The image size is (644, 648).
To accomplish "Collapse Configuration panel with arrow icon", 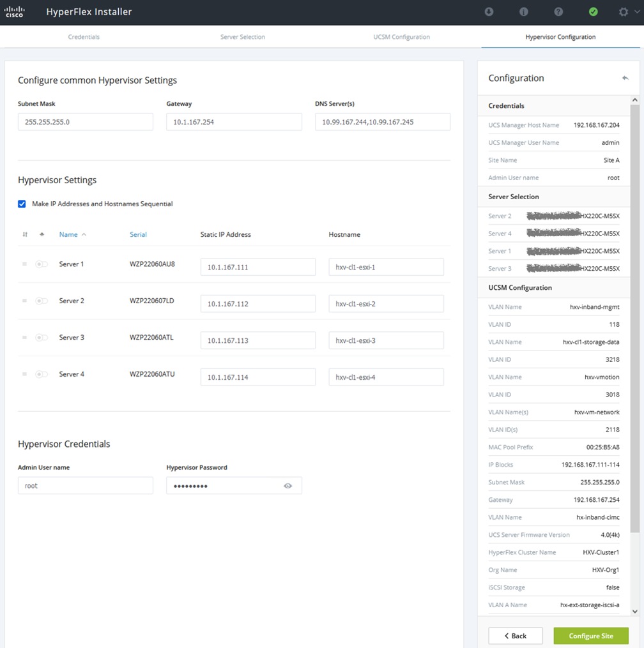I will 625,78.
